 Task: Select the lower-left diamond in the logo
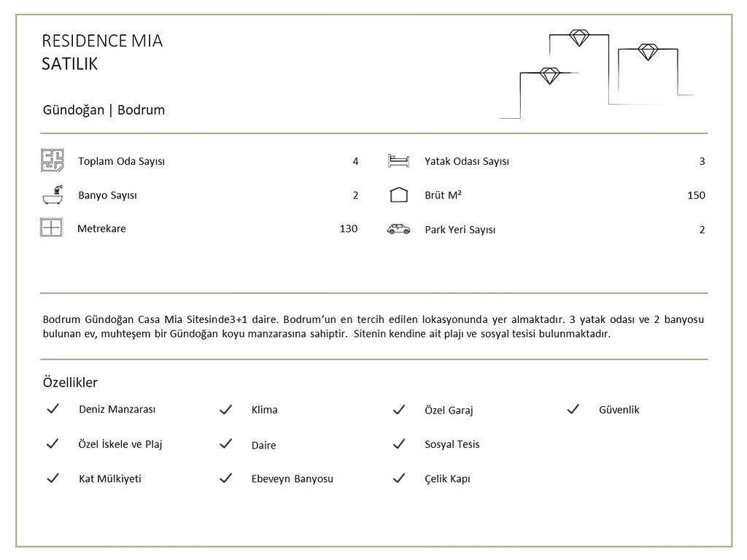[549, 76]
